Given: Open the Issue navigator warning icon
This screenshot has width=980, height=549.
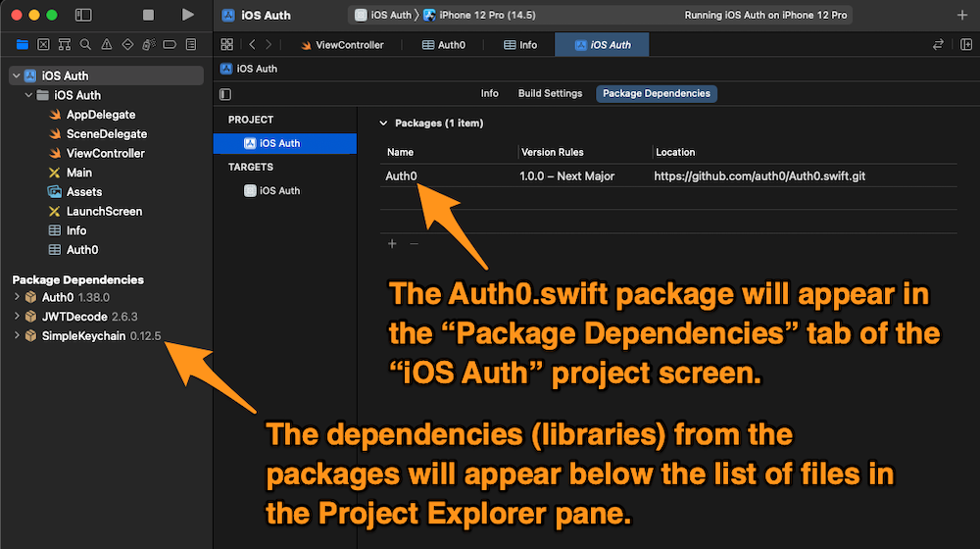Looking at the screenshot, I should 107,44.
